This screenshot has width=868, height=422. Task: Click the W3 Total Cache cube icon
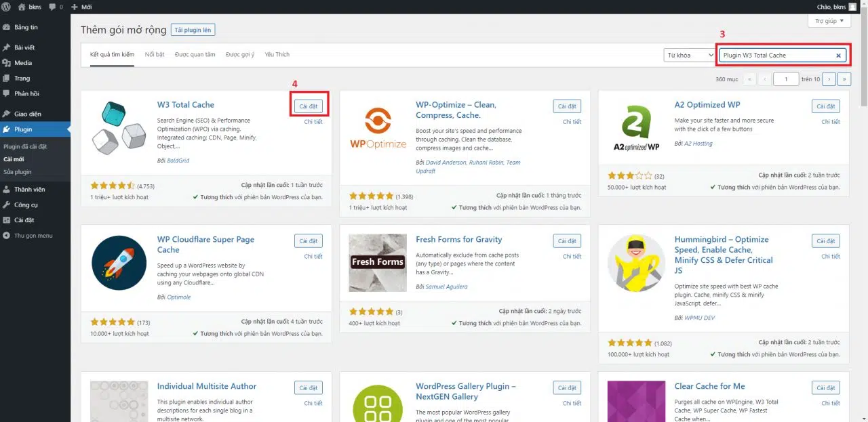[x=119, y=127]
